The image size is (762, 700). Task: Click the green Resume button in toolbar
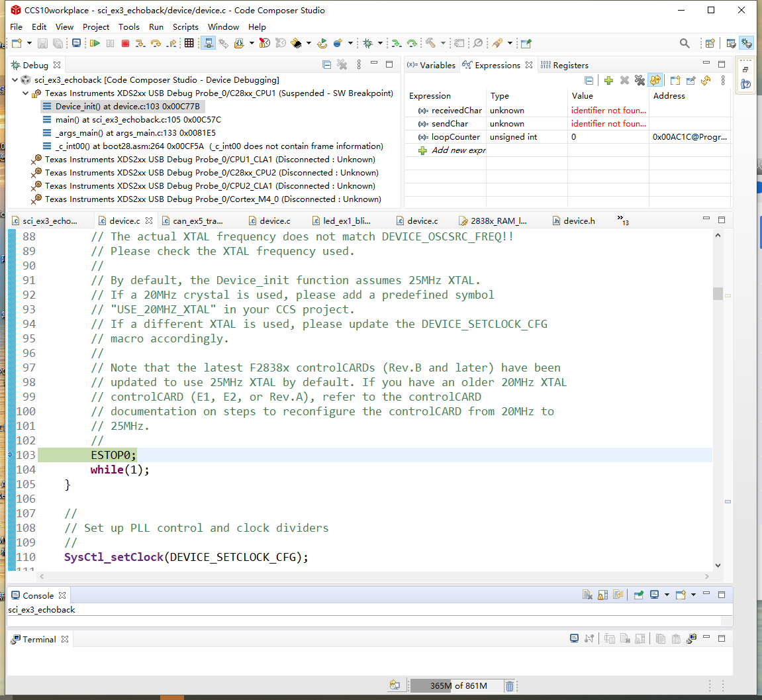pos(95,44)
